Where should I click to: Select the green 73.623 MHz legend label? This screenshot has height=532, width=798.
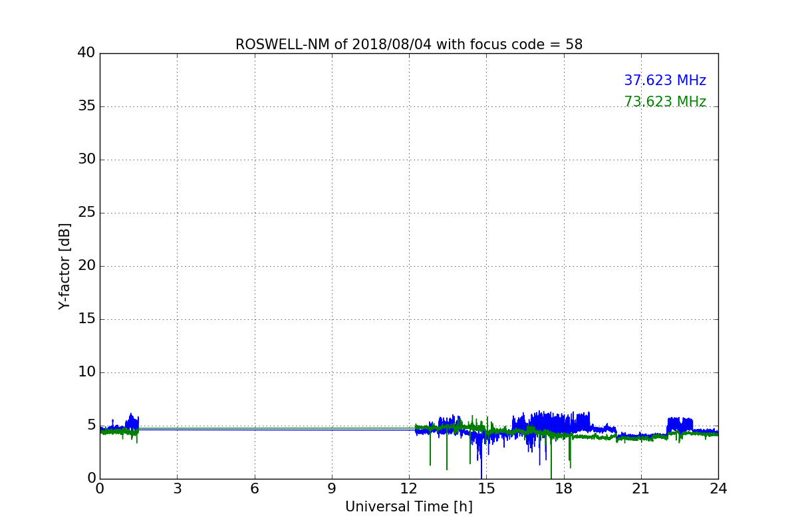pos(665,102)
